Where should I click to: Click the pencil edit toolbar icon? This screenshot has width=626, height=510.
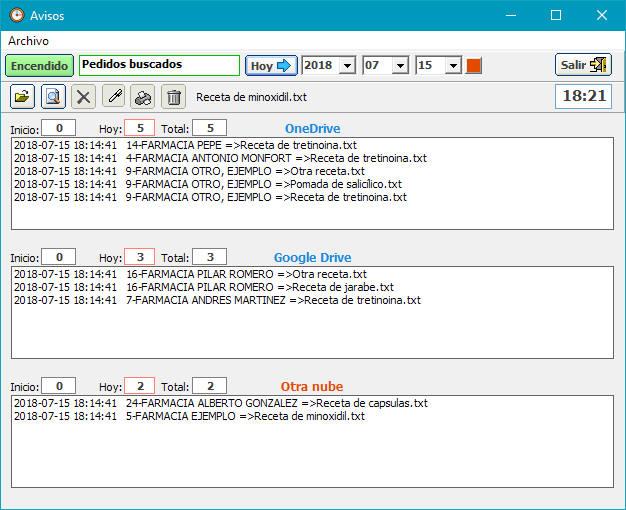114,96
